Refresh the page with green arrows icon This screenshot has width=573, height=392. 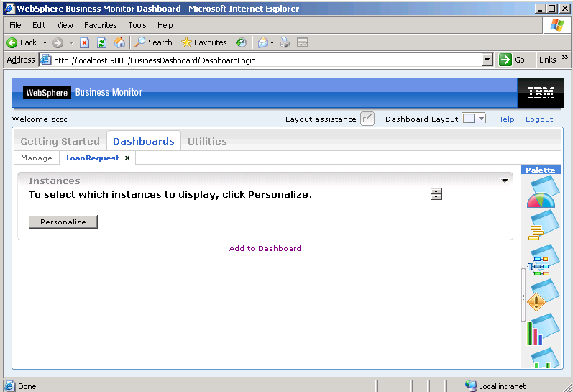tap(101, 42)
